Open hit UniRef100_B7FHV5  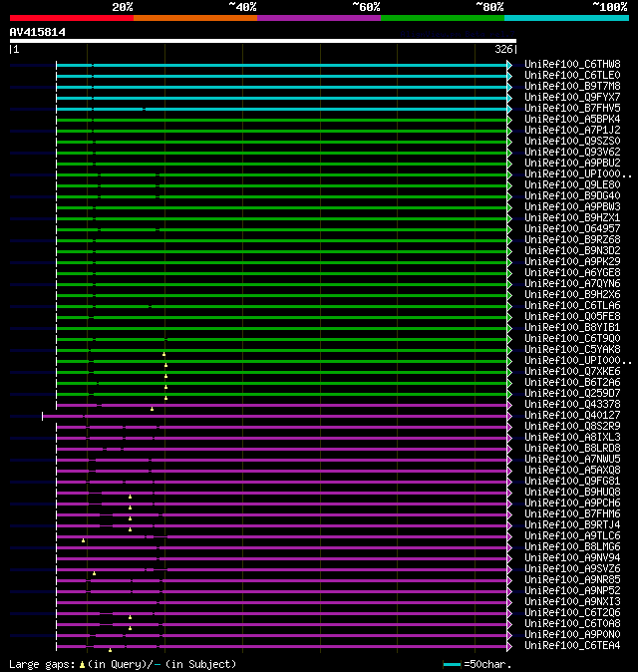click(572, 108)
